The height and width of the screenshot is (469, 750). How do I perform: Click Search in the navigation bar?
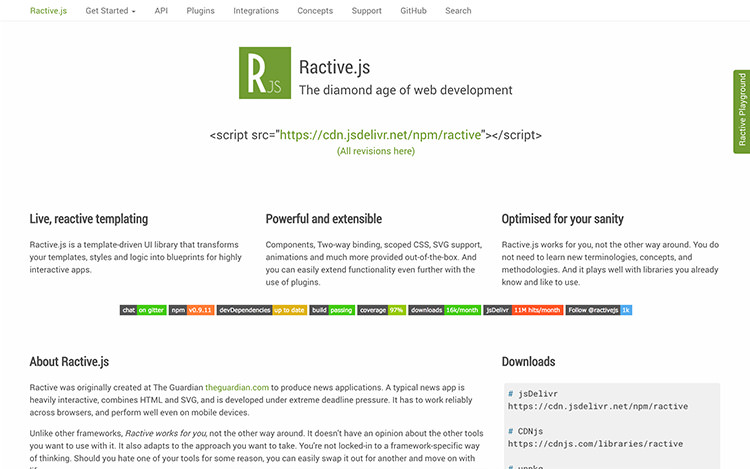pyautogui.click(x=458, y=11)
